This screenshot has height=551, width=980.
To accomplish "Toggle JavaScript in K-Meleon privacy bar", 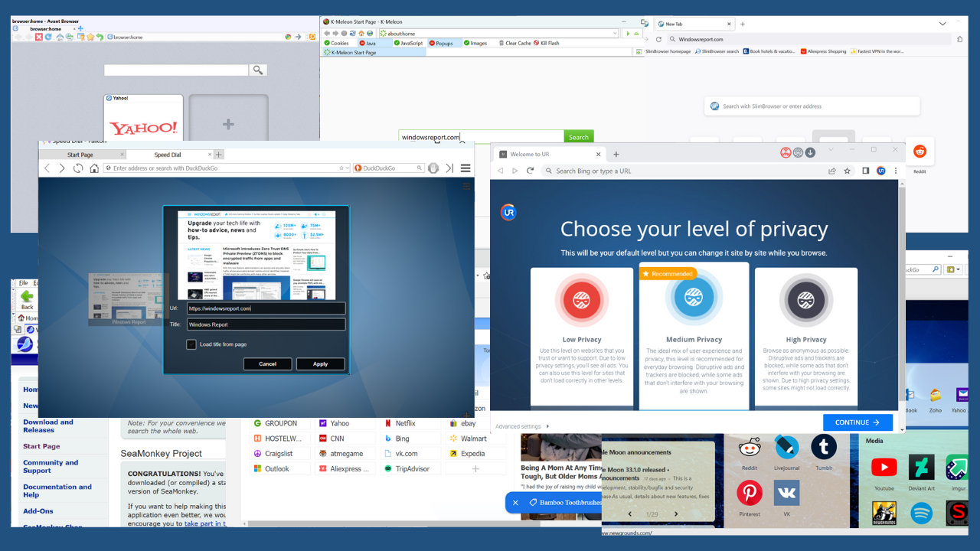I will point(408,43).
